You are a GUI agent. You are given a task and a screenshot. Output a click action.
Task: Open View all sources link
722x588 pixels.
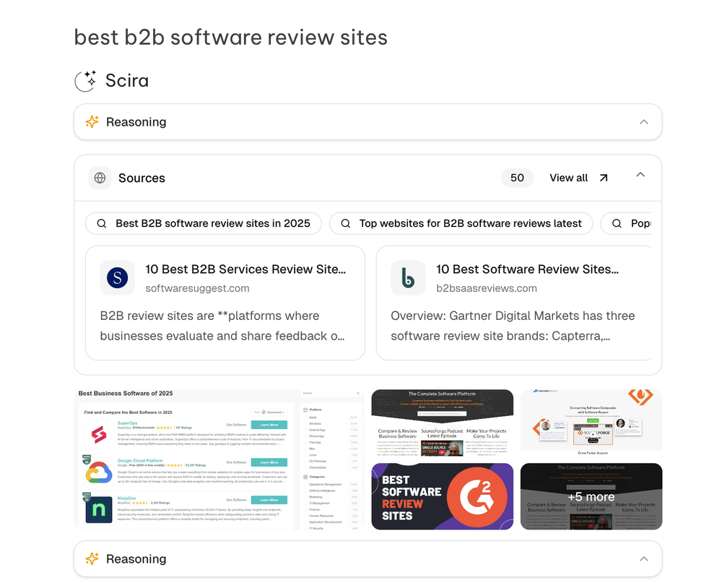(x=579, y=178)
